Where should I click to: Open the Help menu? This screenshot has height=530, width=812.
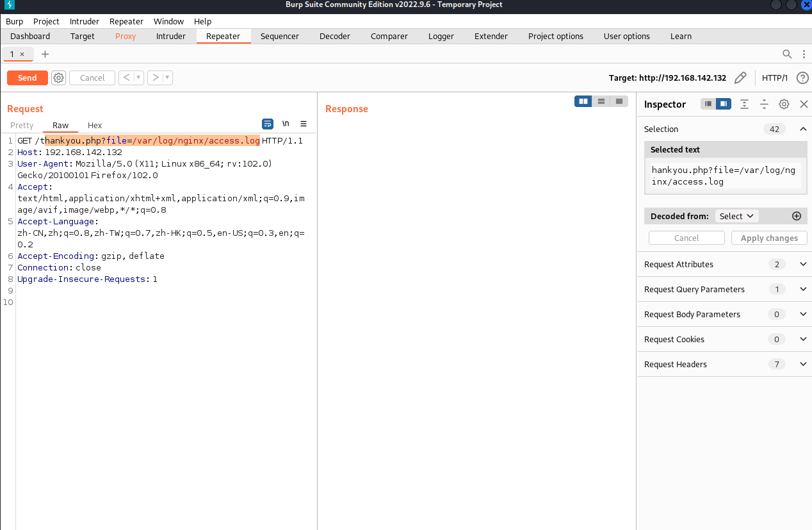202,21
